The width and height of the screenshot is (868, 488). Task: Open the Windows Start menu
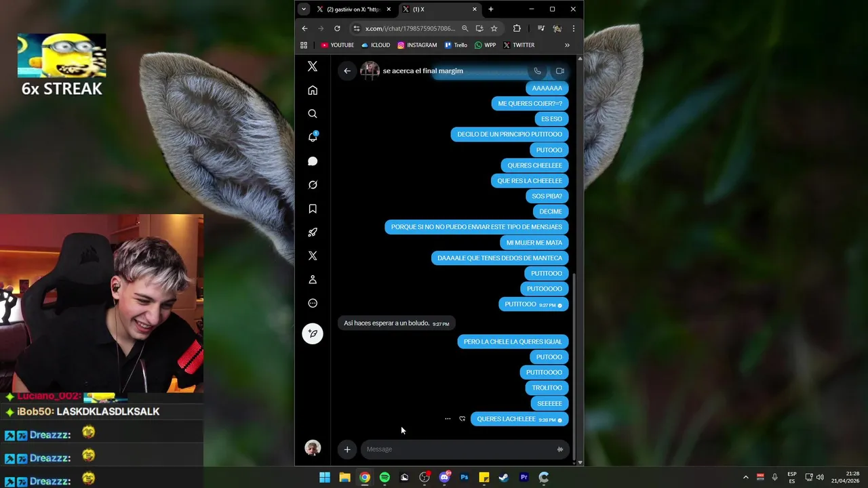(325, 477)
